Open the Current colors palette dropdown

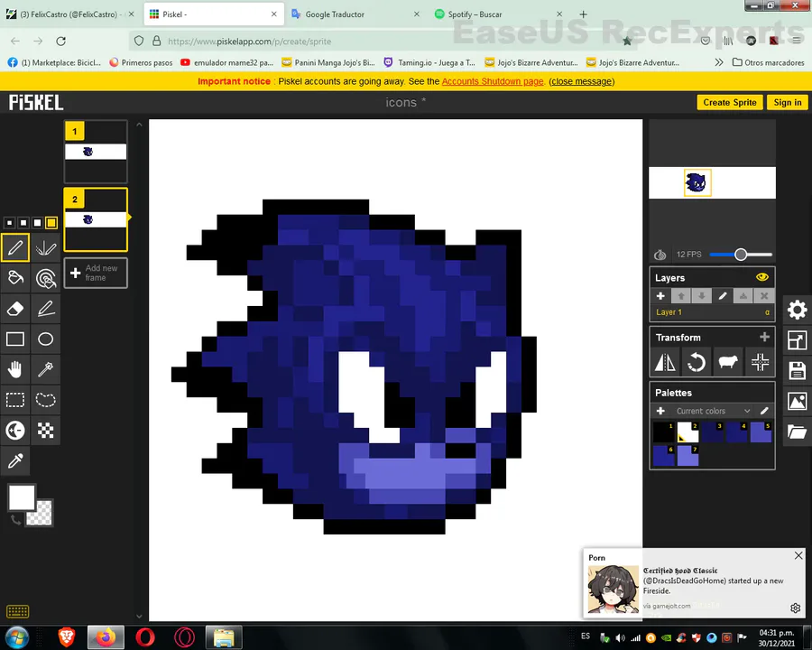[713, 411]
